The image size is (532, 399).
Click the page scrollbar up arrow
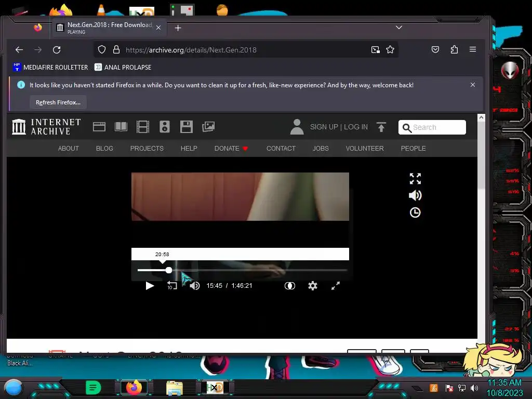point(481,118)
